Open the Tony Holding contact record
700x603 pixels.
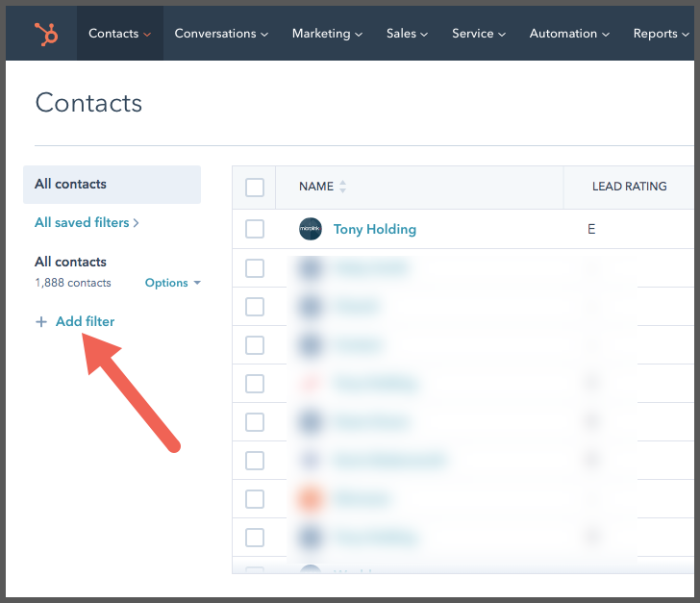click(x=375, y=229)
